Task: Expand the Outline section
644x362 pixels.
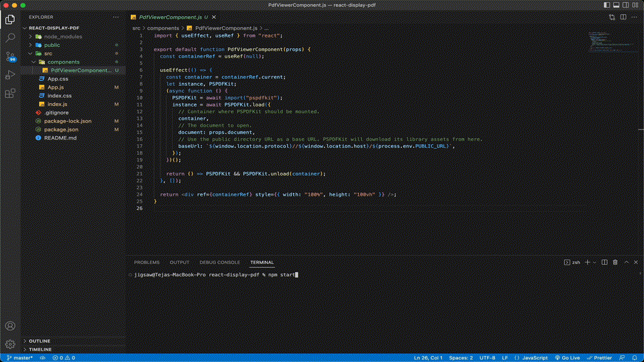Action: coord(39,341)
